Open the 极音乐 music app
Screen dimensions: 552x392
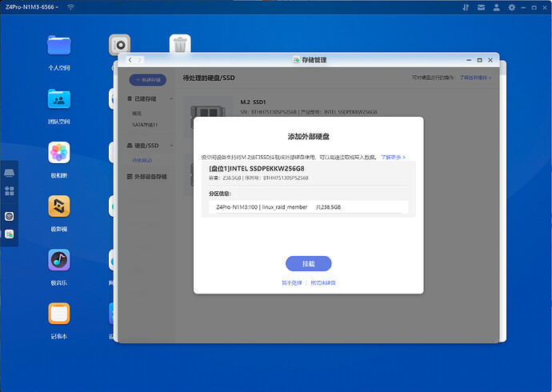coord(59,260)
